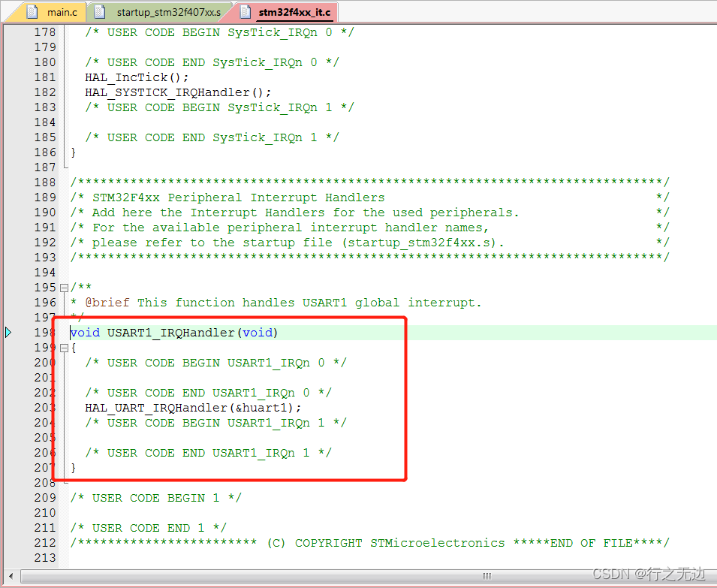Image resolution: width=717 pixels, height=588 pixels.
Task: Collapse the comment block at line 195
Action: coord(64,288)
